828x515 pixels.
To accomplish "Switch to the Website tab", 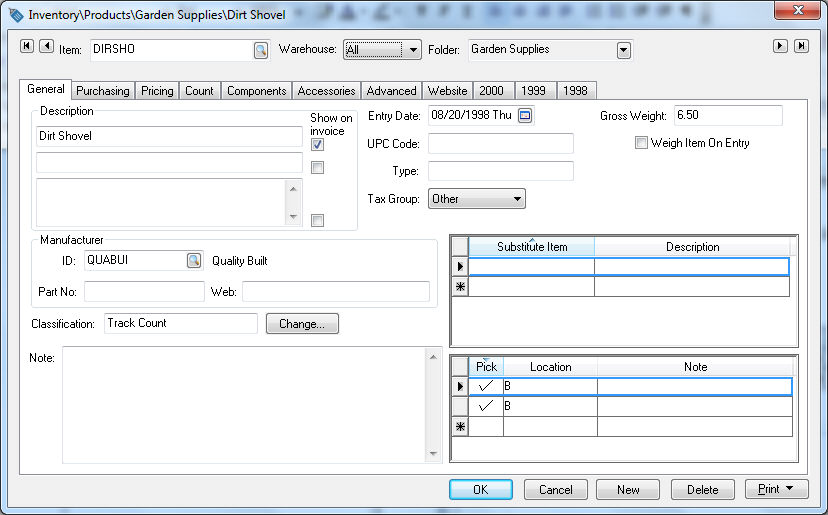I will [448, 91].
